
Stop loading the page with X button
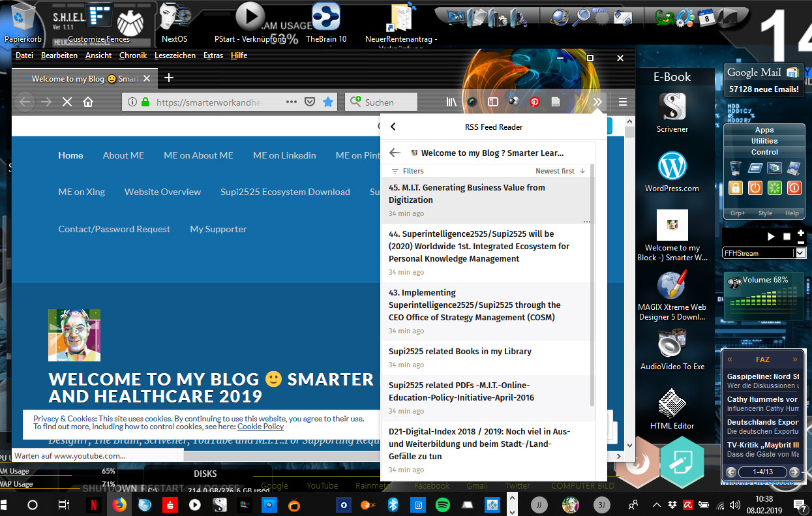click(x=67, y=102)
